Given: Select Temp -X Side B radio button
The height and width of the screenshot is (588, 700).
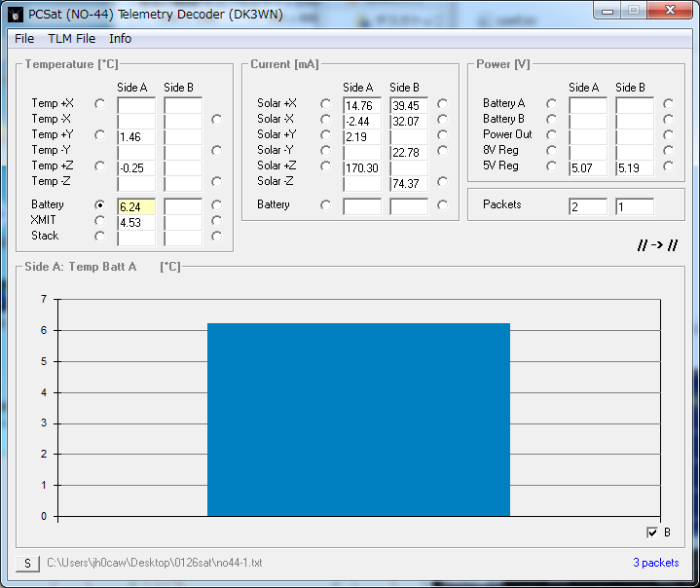Looking at the screenshot, I should tap(216, 120).
